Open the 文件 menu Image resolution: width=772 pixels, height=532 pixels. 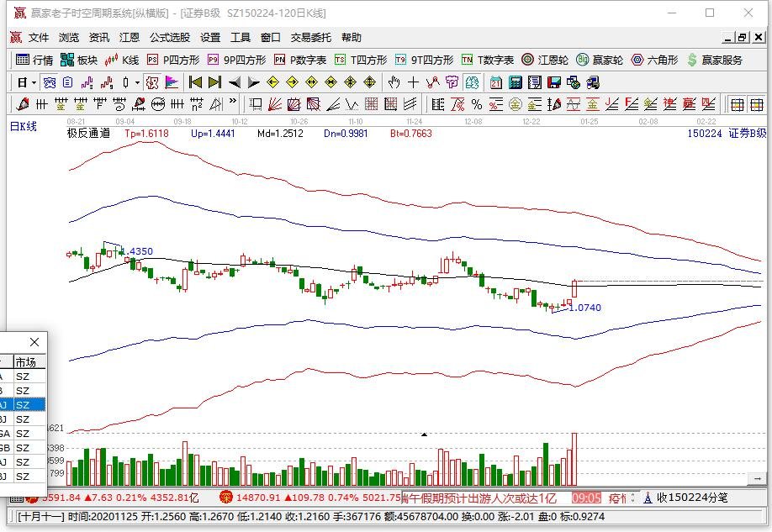click(39, 38)
